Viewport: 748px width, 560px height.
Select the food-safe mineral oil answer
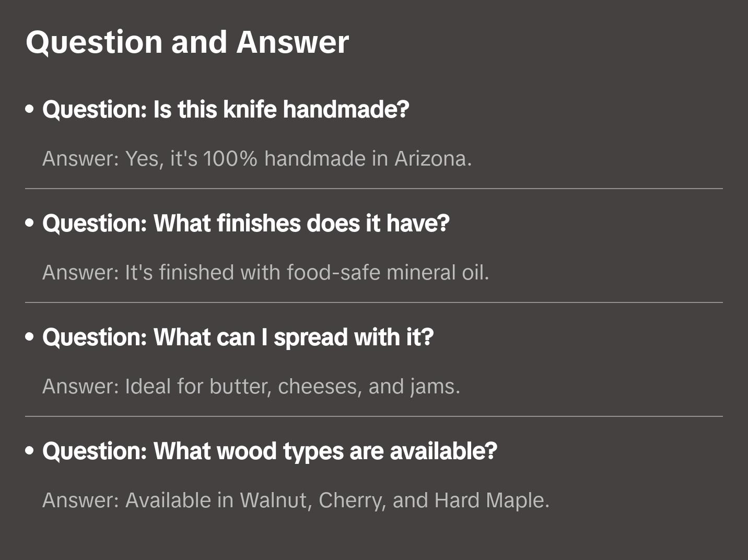pyautogui.click(x=265, y=273)
